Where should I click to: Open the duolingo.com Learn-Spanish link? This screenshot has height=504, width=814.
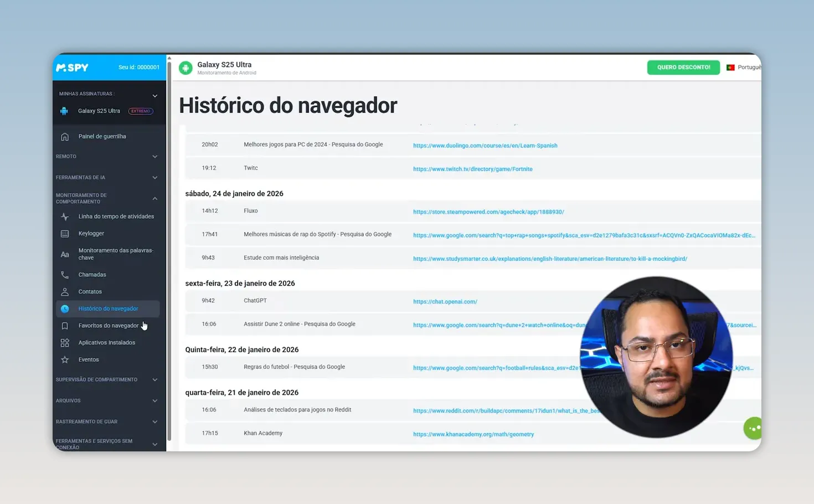(485, 146)
